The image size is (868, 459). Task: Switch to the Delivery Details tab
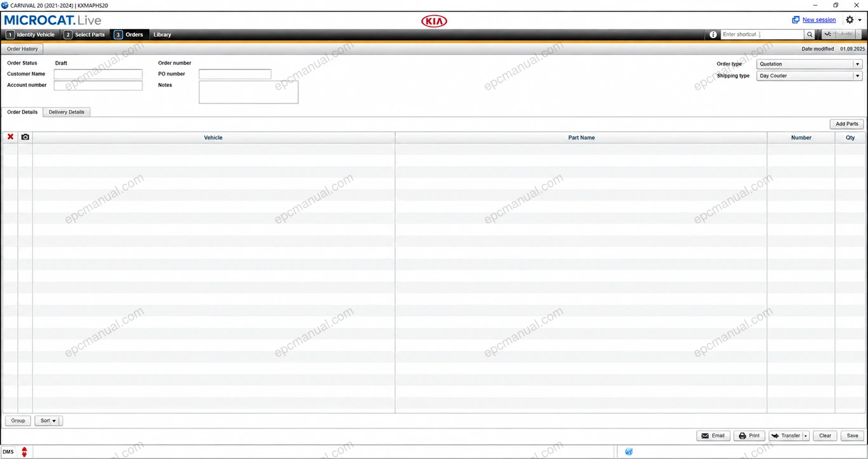tap(67, 112)
